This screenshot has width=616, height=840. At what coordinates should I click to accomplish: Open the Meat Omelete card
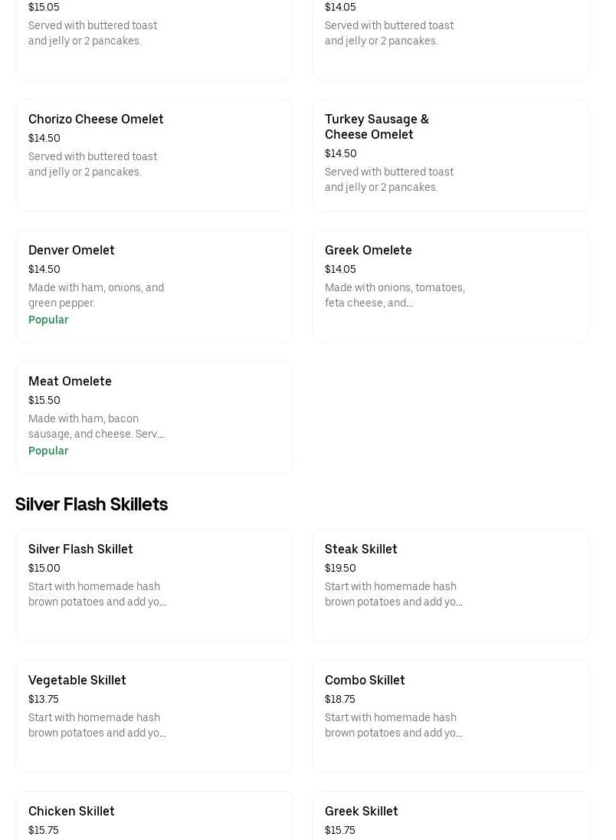click(154, 418)
